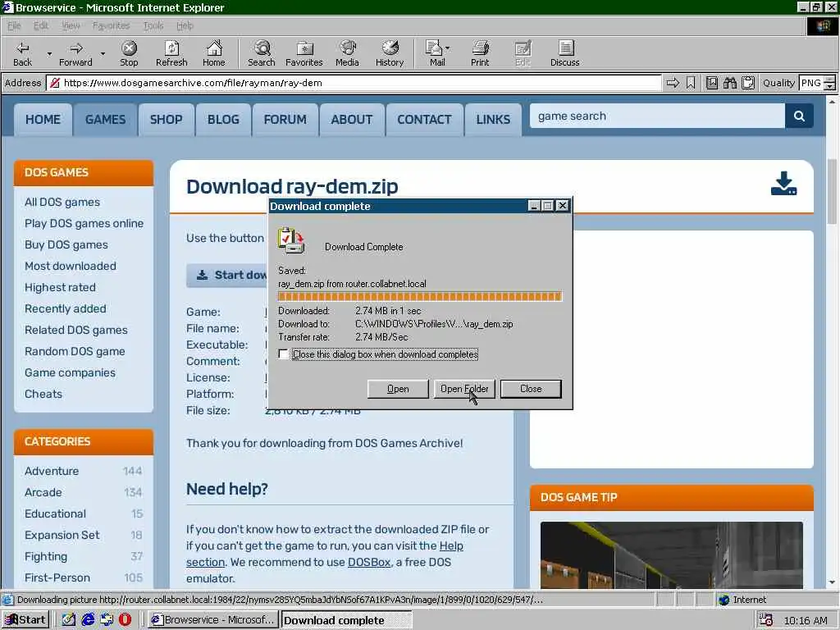This screenshot has width=840, height=630.
Task: Launch Internet Explorer from quick launch
Action: tap(88, 619)
